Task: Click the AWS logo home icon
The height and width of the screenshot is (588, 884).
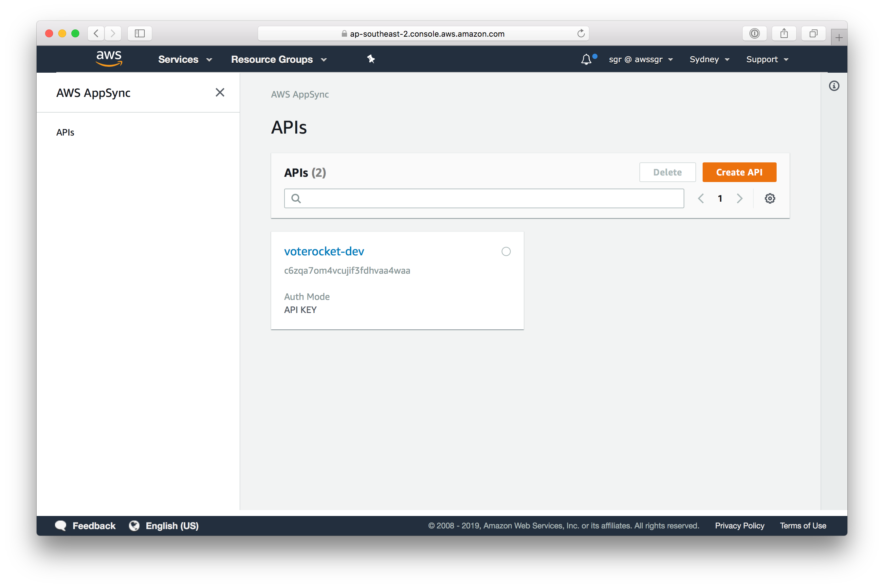Action: click(x=109, y=58)
